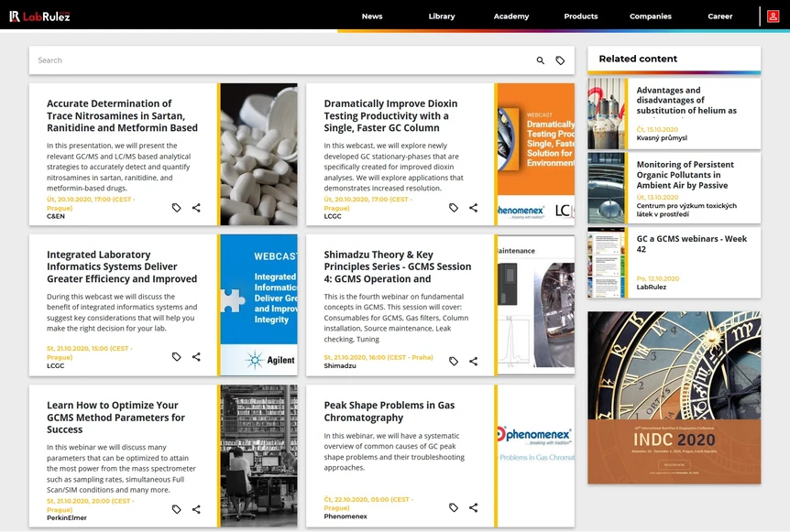Click the gas cylinders thumbnail in Related content
The height and width of the screenshot is (532, 790).
[x=606, y=114]
